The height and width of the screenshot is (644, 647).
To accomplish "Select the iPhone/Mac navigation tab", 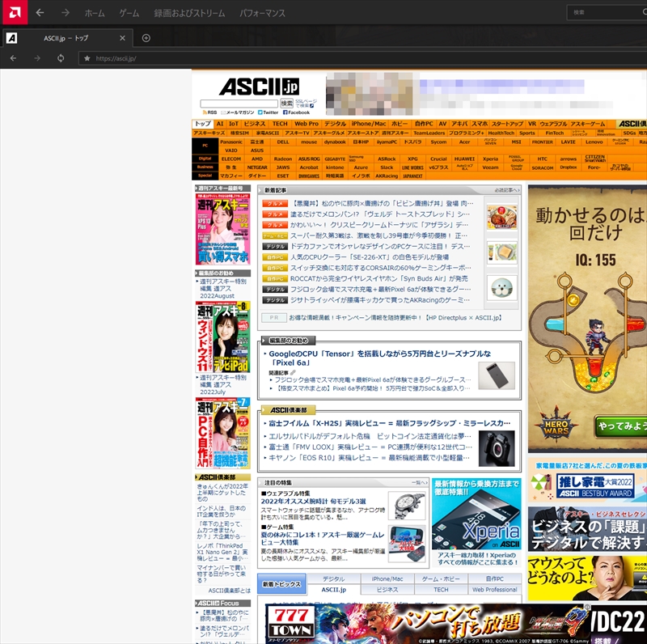I will click(x=369, y=124).
